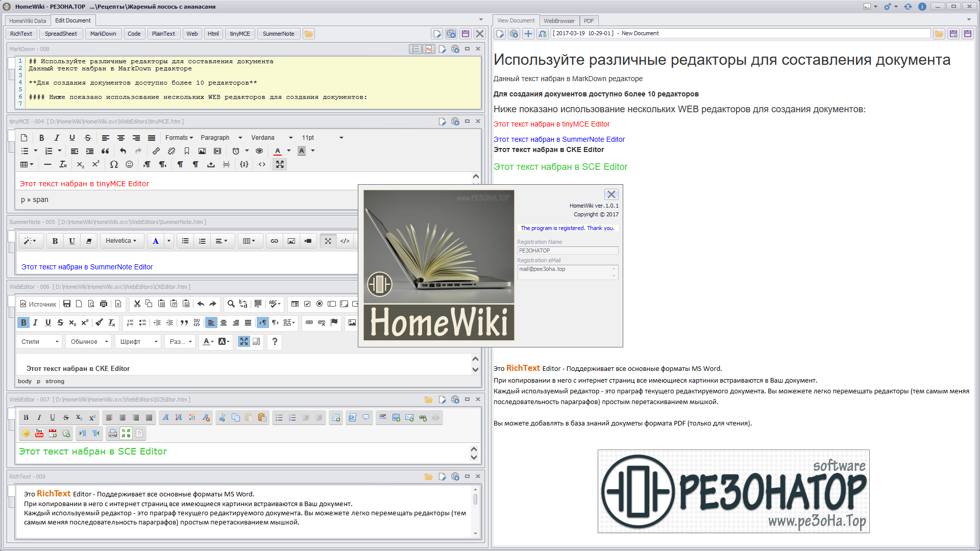Viewport: 980px width, 551px height.
Task: Click the preview eye icon in tinyMCE
Action: click(x=259, y=151)
